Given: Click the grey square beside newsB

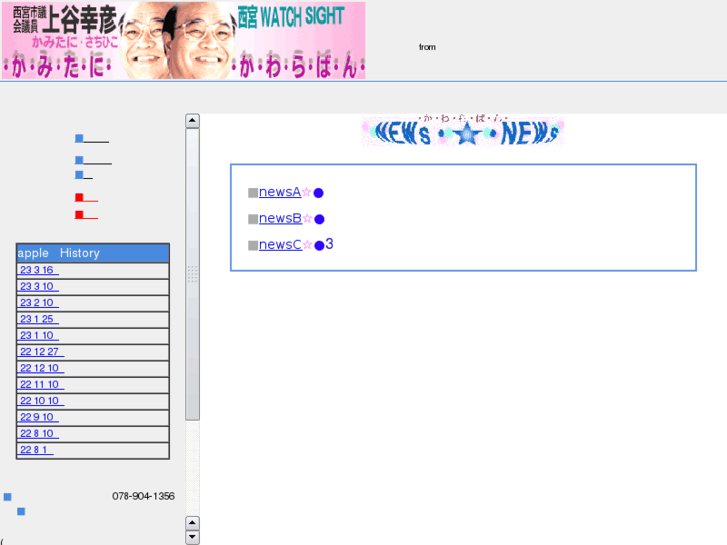Looking at the screenshot, I should [253, 219].
